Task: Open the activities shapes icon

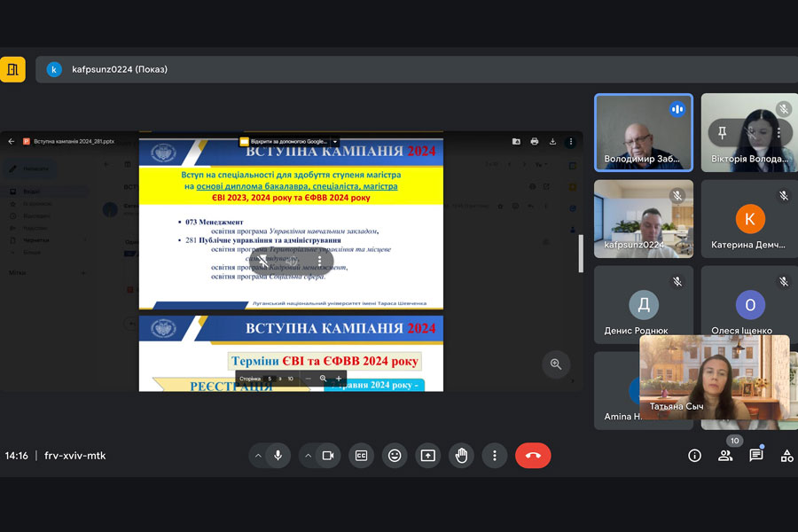Action: tap(786, 456)
